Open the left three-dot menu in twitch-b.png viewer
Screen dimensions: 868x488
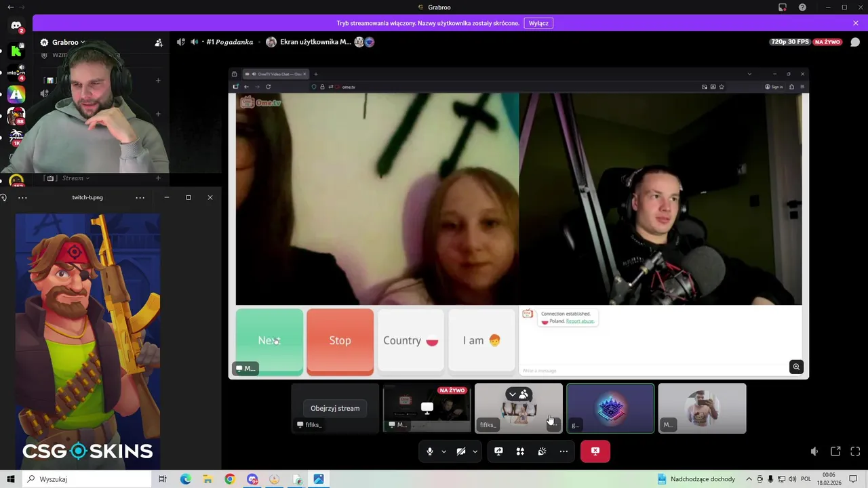coord(22,197)
